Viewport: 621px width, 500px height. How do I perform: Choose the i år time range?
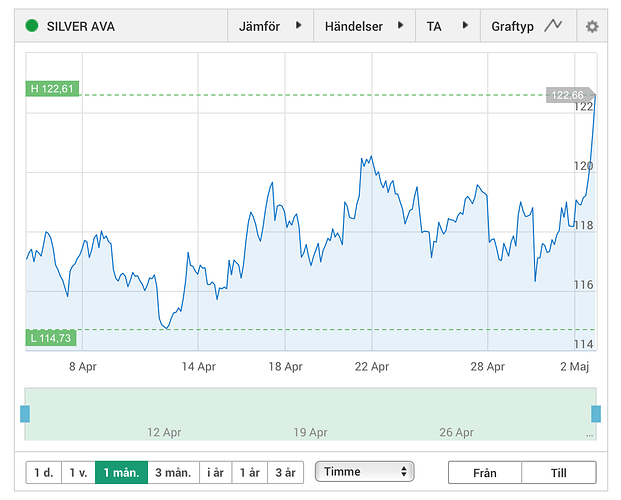[x=215, y=472]
